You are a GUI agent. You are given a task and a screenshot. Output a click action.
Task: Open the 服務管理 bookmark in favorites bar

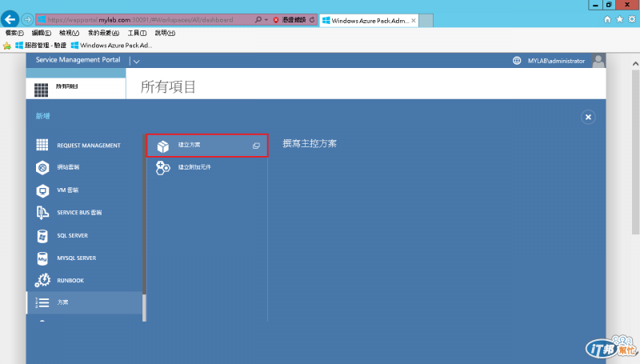coord(41,46)
